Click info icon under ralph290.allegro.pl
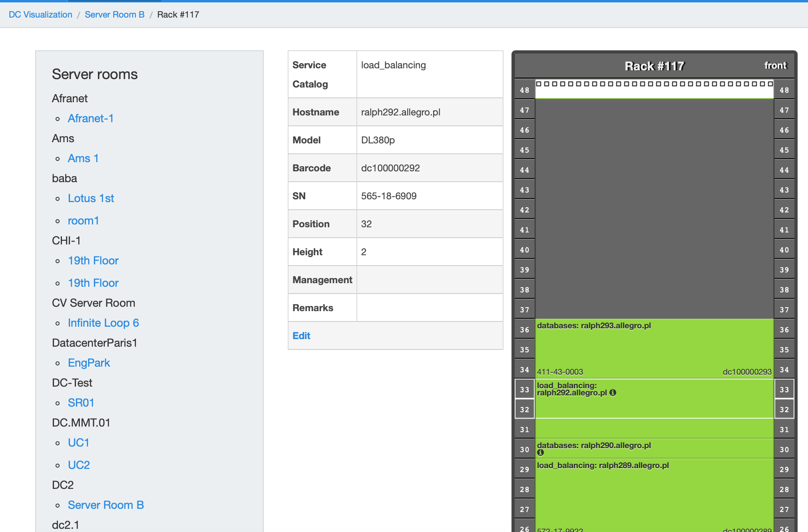Image resolution: width=808 pixels, height=532 pixels. point(540,453)
